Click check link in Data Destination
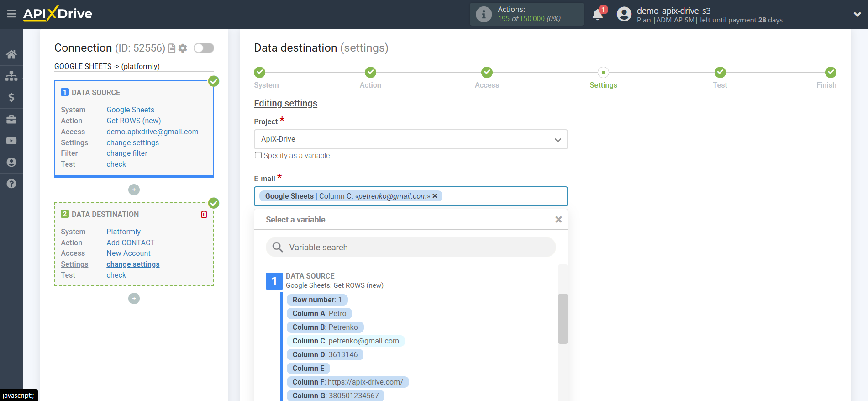Screen dimensions: 868x401 (x=116, y=275)
